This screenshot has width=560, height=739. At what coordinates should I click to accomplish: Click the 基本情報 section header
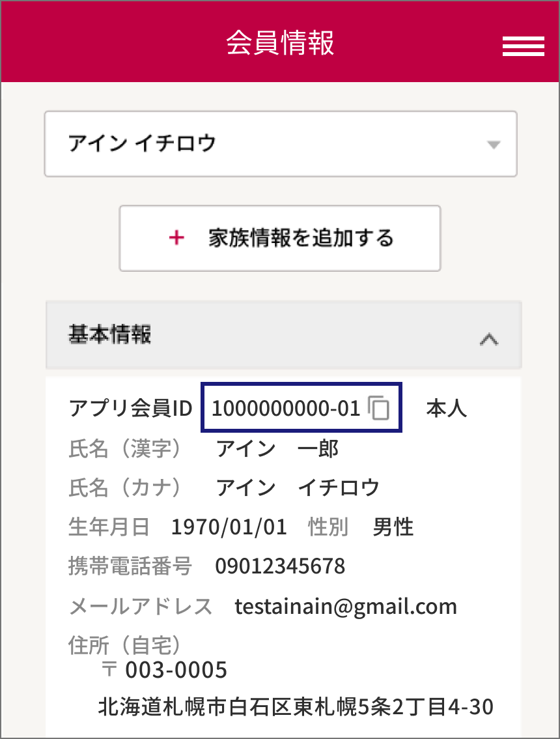[x=283, y=334]
